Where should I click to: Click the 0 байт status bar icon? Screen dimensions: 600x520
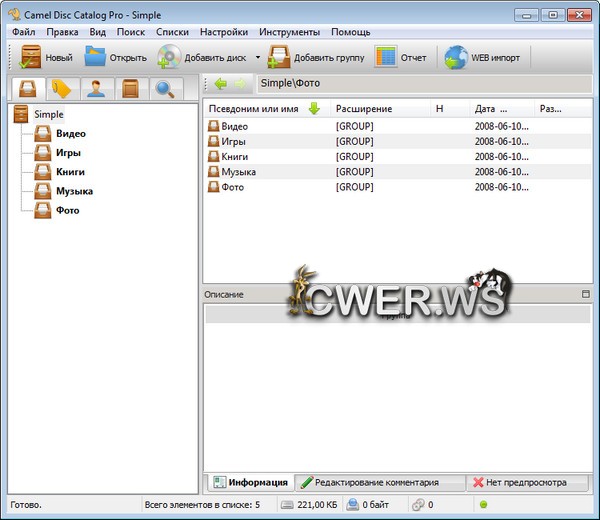[x=352, y=505]
